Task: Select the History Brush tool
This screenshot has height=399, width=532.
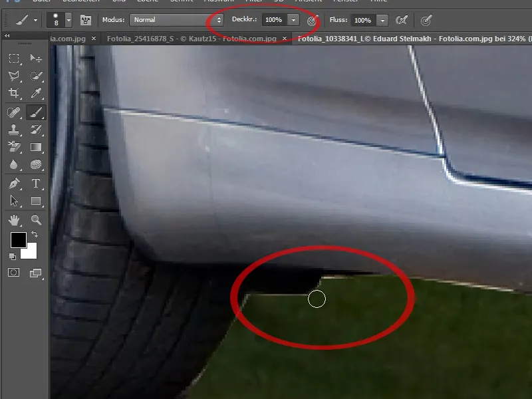Action: point(36,130)
